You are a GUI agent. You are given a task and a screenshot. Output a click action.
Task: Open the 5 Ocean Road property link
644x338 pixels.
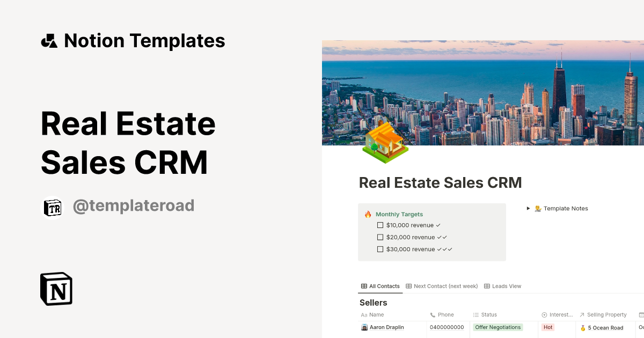605,328
